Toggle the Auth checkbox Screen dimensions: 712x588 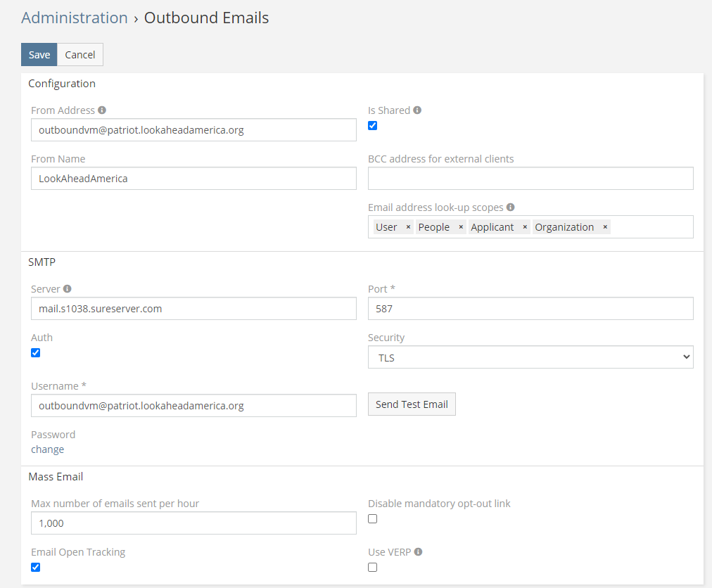(36, 353)
